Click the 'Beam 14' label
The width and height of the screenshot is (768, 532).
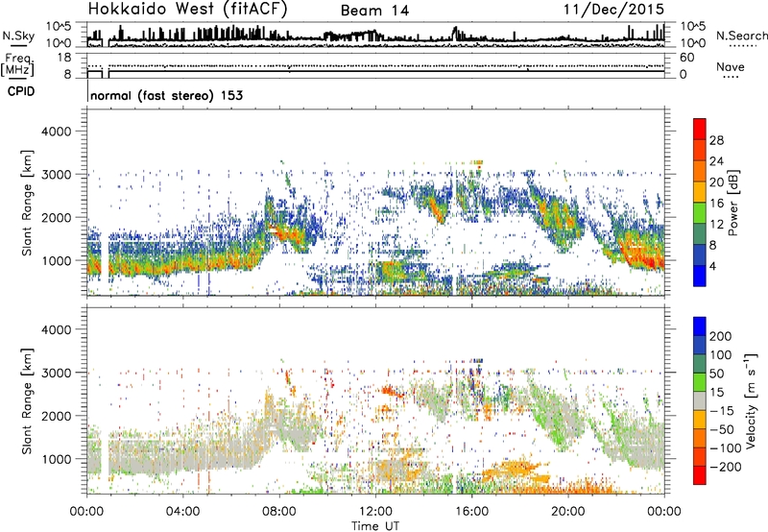click(374, 11)
